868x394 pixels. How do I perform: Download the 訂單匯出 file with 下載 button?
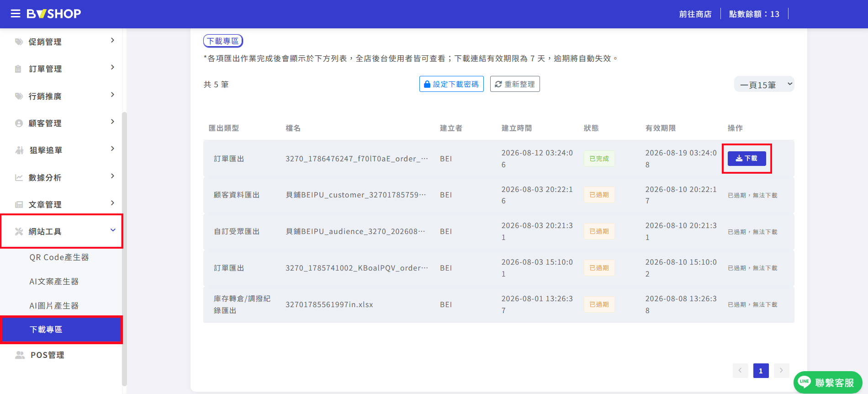[x=746, y=159]
